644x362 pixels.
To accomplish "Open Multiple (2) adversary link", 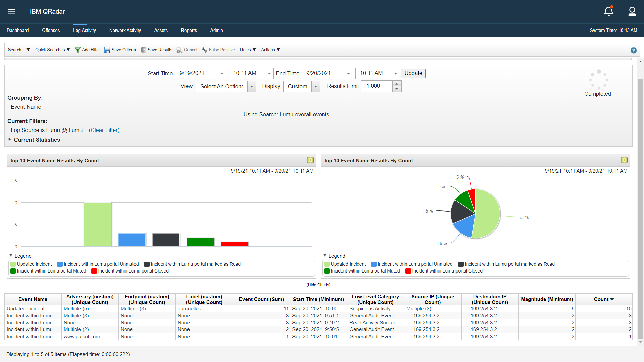I will (x=76, y=329).
